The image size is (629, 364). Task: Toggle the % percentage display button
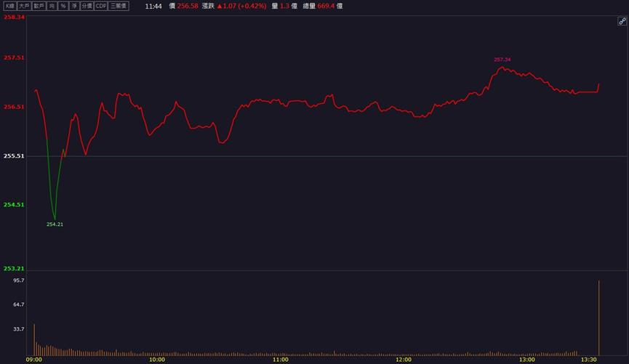63,6
